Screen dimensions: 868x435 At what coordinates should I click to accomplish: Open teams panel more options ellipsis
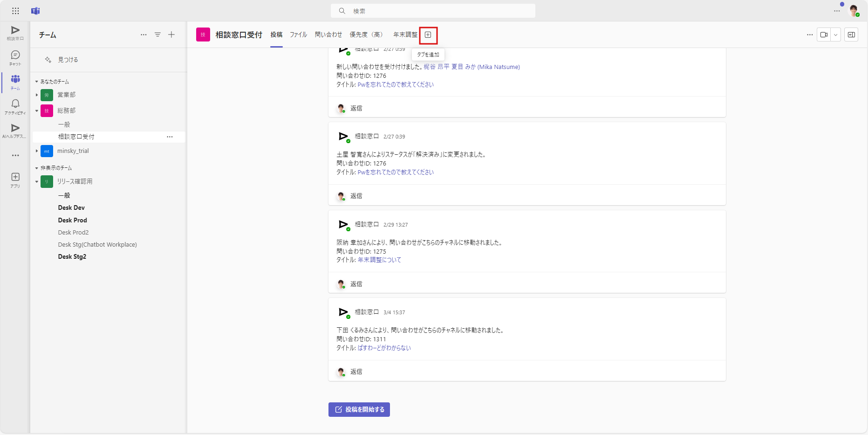[x=144, y=35]
